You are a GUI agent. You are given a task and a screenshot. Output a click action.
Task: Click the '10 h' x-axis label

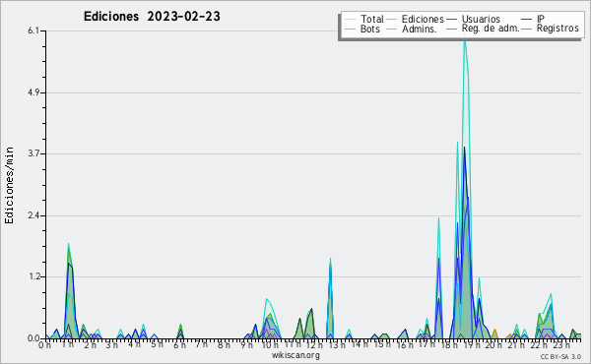[x=270, y=344]
